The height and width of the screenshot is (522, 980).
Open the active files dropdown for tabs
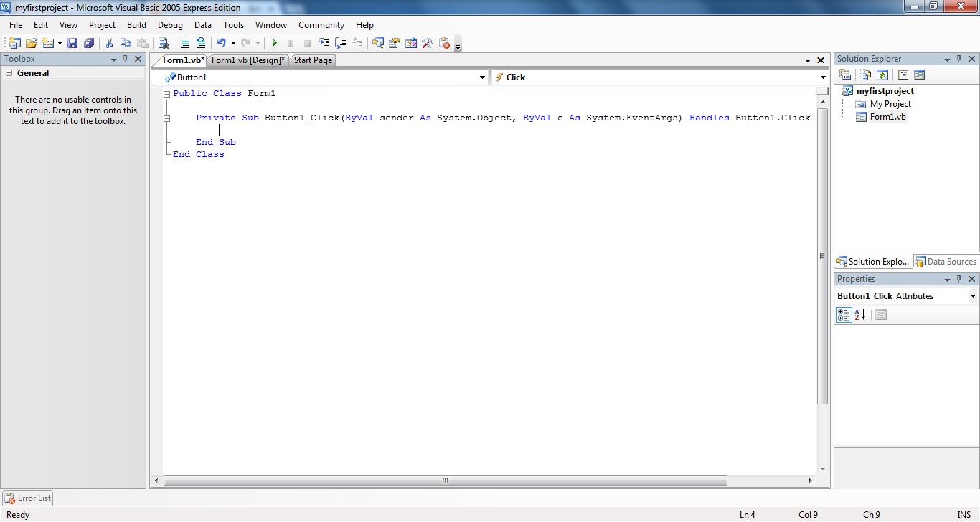pyautogui.click(x=808, y=60)
